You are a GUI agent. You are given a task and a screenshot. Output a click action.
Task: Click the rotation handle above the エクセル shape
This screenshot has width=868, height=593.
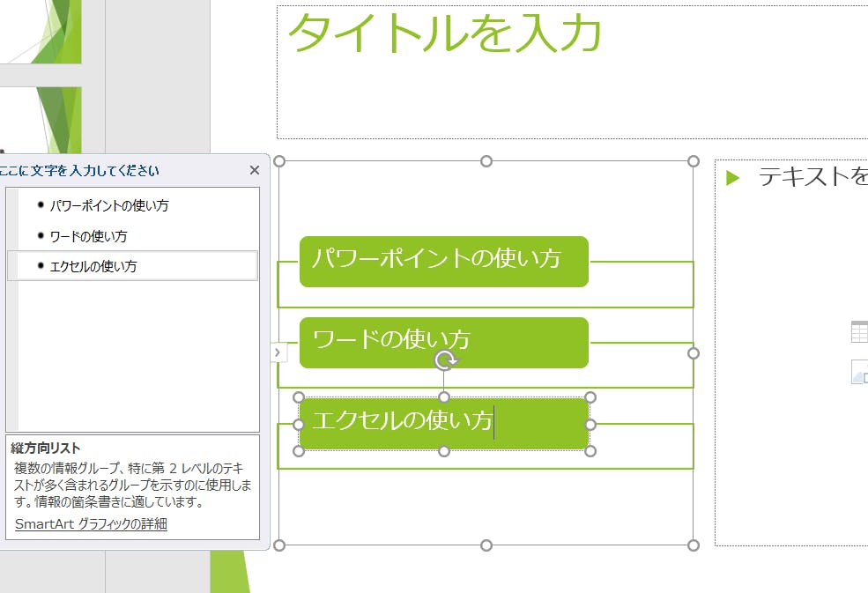(446, 360)
